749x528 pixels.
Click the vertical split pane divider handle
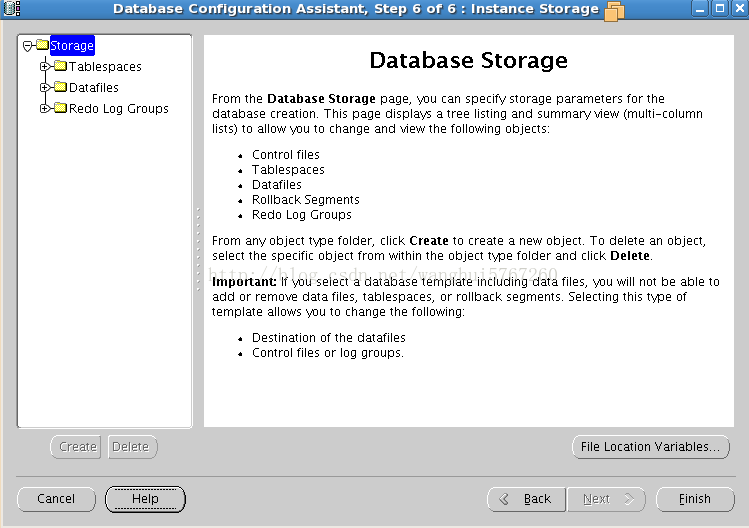[x=198, y=248]
